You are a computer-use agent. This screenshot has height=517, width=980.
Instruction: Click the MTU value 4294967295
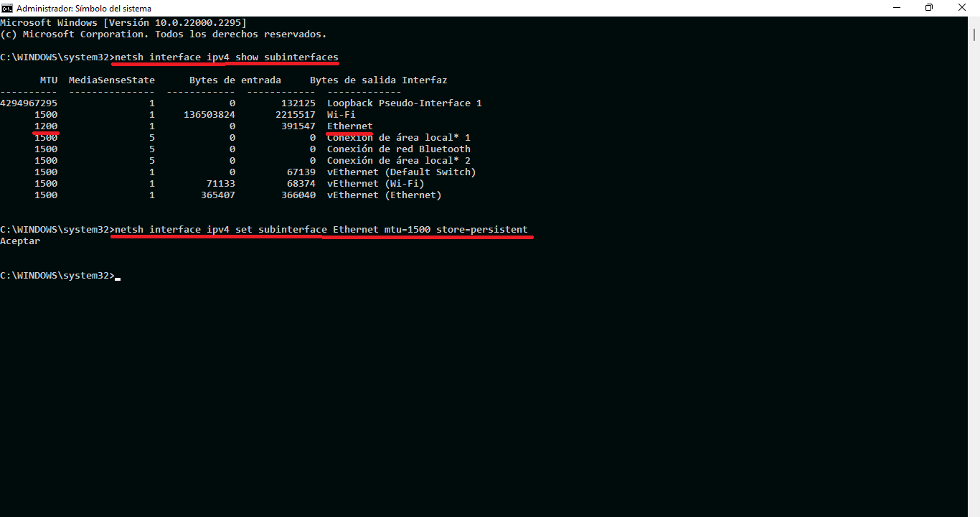[29, 103]
